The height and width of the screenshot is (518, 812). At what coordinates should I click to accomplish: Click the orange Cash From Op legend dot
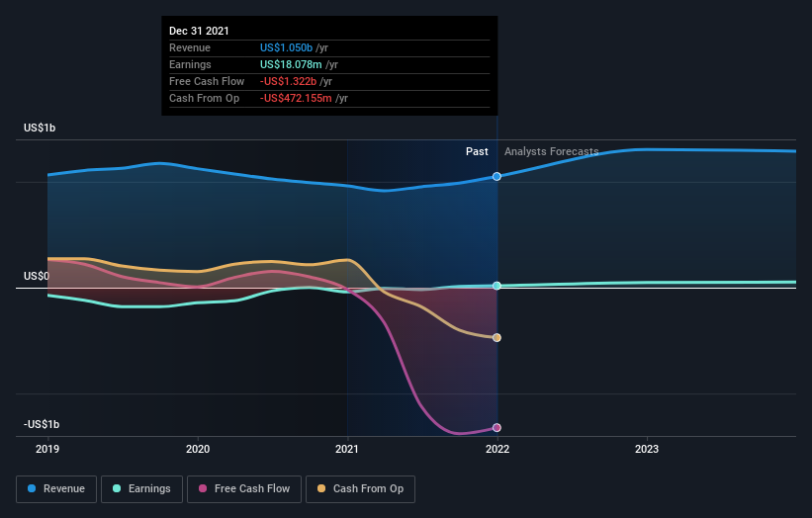(321, 488)
